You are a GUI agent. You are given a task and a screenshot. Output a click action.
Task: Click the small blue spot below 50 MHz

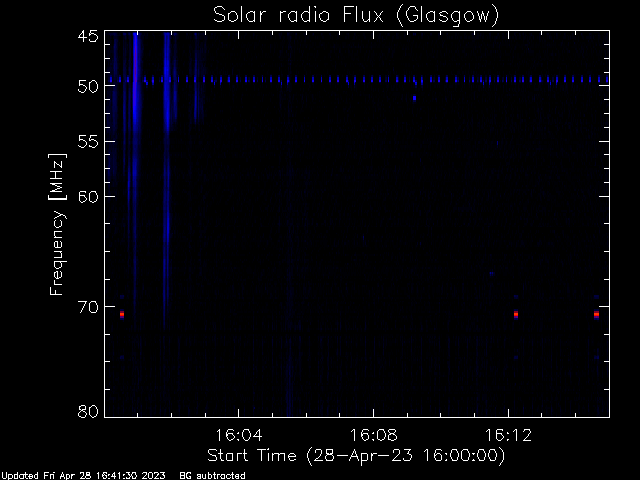point(414,98)
